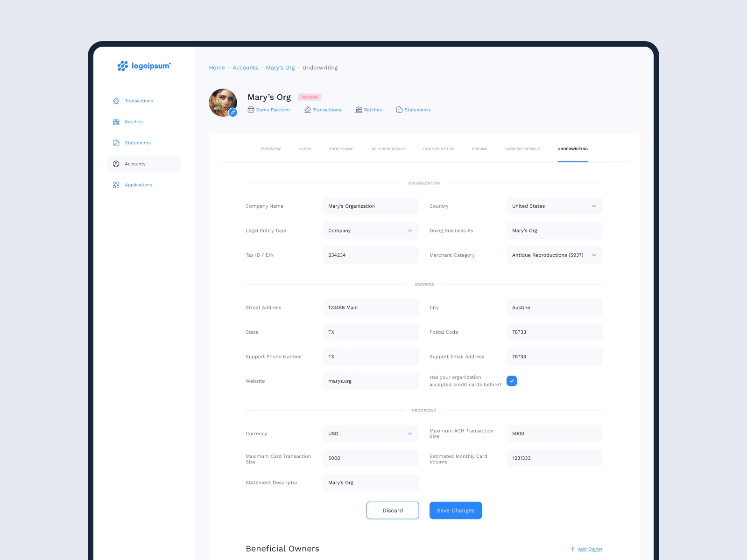Click the City input field
The width and height of the screenshot is (747, 560).
coord(555,308)
